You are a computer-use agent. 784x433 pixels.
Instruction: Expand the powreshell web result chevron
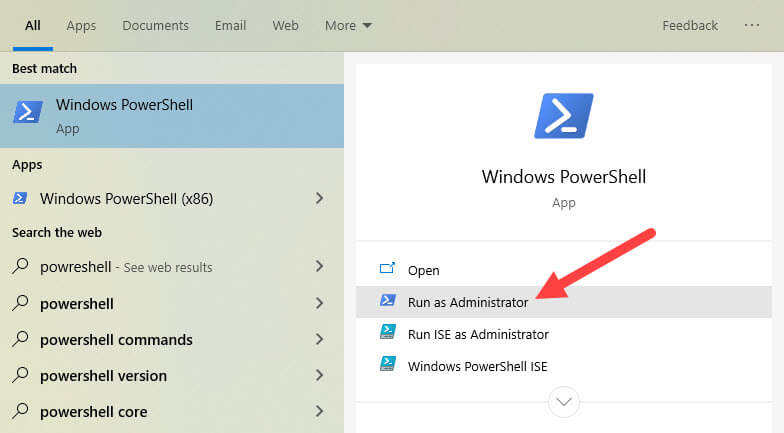coord(319,266)
